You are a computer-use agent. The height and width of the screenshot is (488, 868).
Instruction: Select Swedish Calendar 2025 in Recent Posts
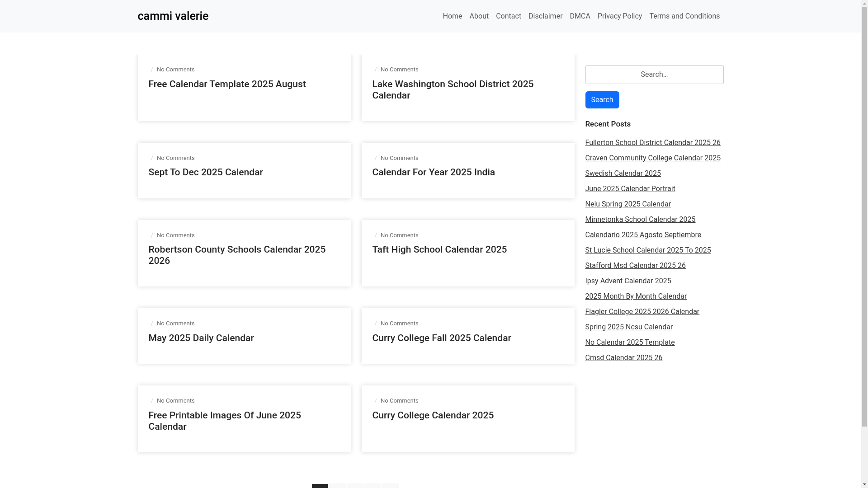pos(623,174)
